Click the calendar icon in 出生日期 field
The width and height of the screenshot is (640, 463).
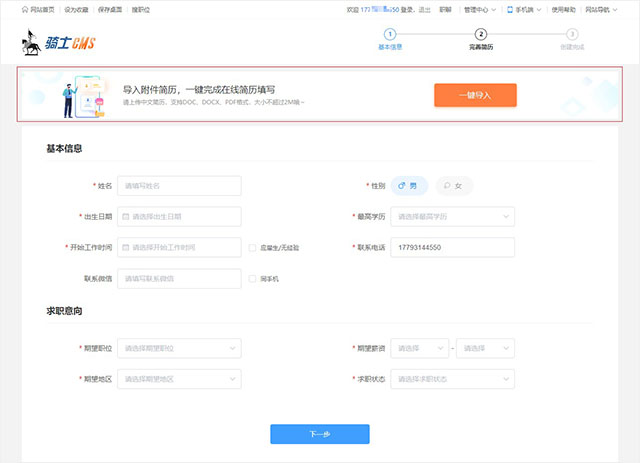click(x=126, y=216)
